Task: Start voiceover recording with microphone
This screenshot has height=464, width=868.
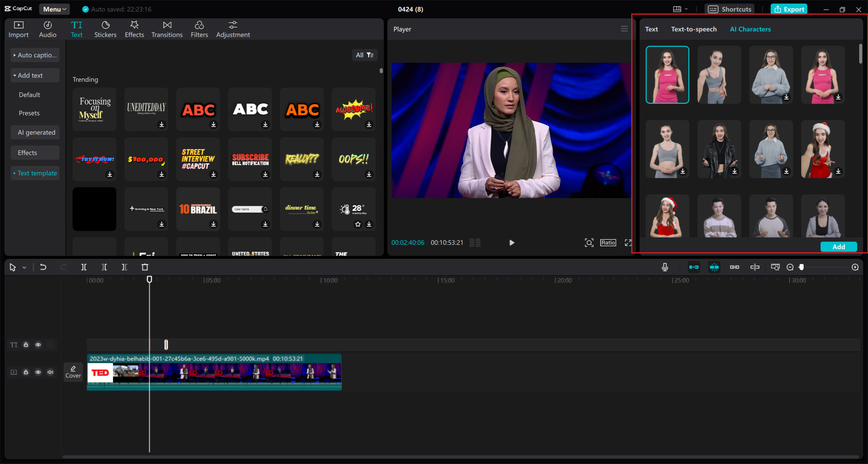Action: (x=665, y=267)
